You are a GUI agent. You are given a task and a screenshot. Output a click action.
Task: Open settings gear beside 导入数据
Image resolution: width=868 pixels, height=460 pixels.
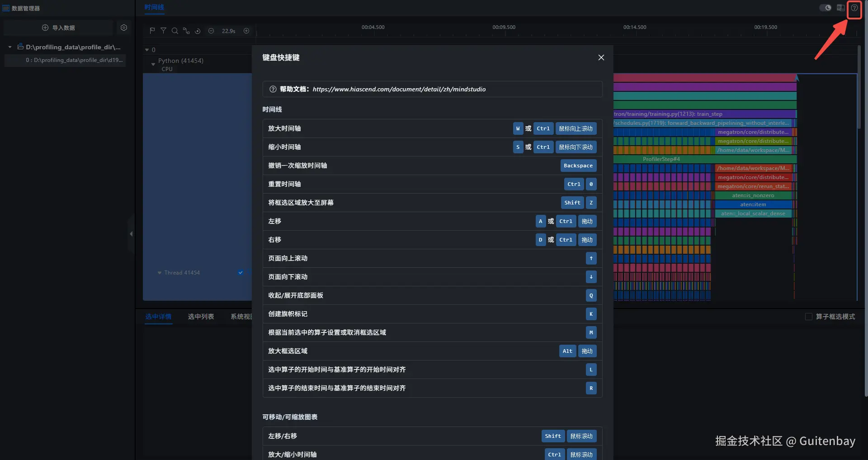pyautogui.click(x=124, y=28)
